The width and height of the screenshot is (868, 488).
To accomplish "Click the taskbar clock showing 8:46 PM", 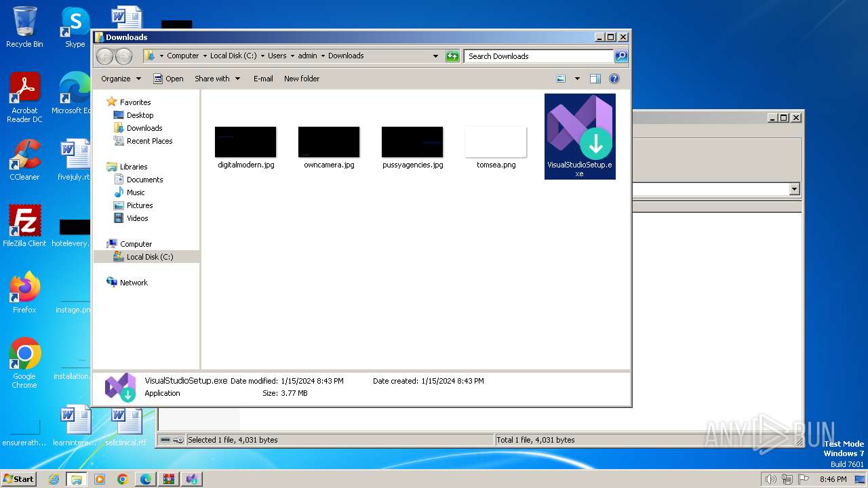I will (x=833, y=479).
